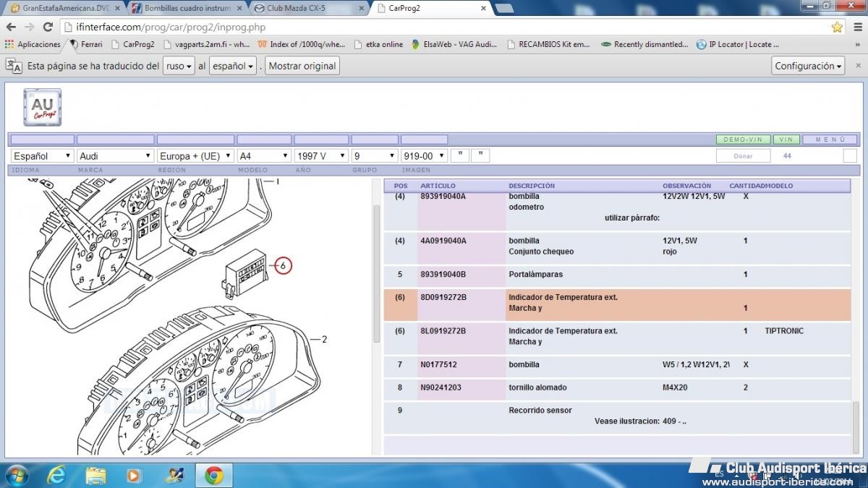The height and width of the screenshot is (488, 868).
Task: Open the Idioma dropdown showing Español
Action: 43,155
